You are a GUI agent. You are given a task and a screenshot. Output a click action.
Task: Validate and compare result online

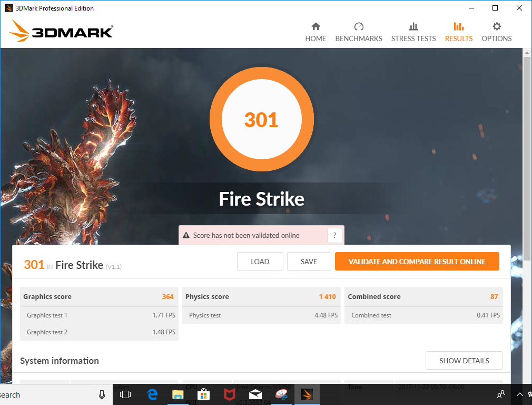pos(417,261)
